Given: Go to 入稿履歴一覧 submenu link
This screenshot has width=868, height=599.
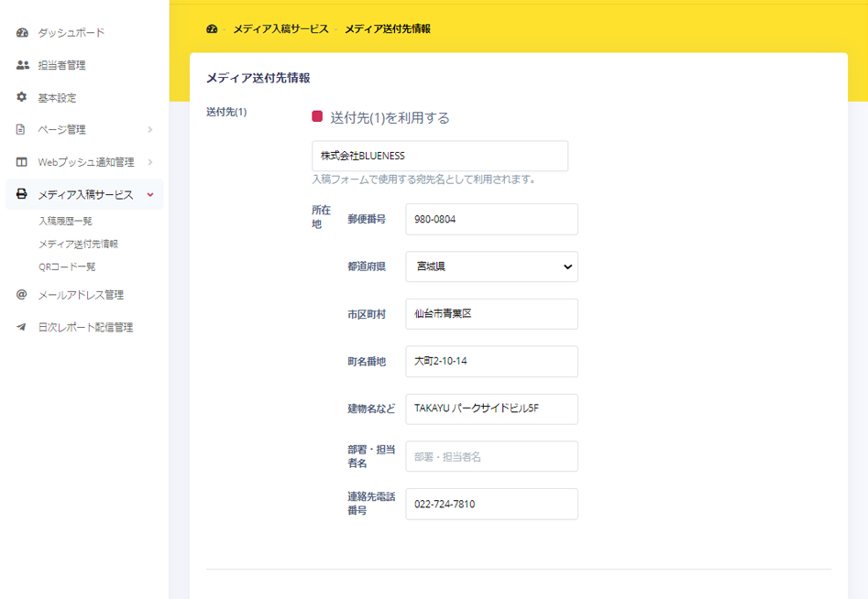Looking at the screenshot, I should point(65,221).
